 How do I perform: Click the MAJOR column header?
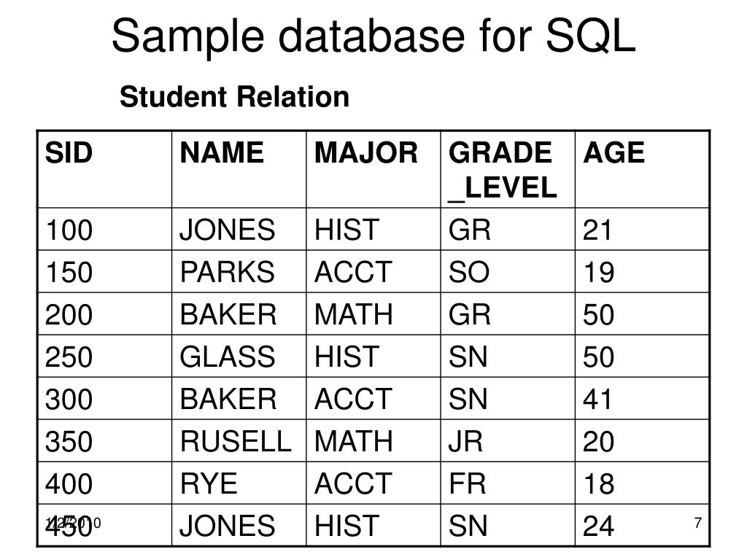366,154
